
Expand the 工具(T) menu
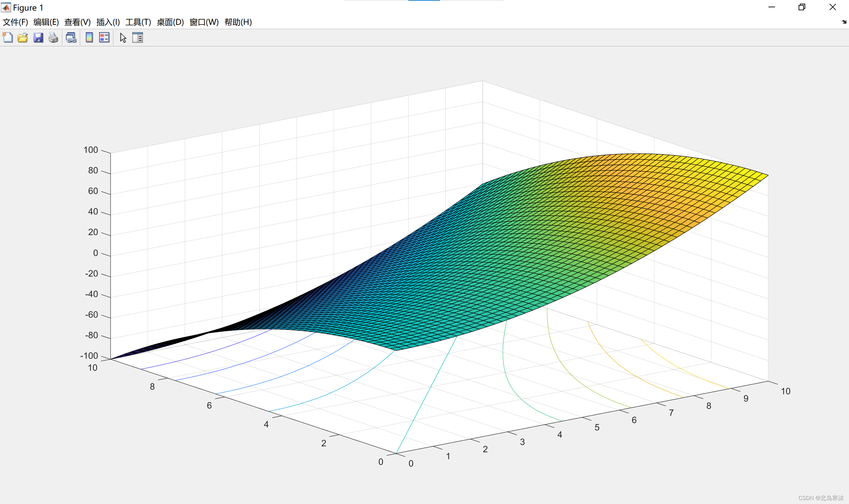click(x=138, y=23)
